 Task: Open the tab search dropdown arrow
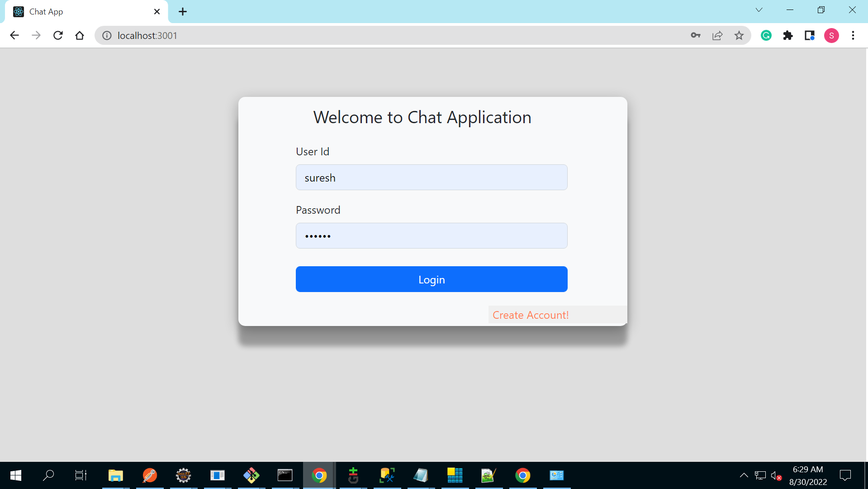point(759,10)
